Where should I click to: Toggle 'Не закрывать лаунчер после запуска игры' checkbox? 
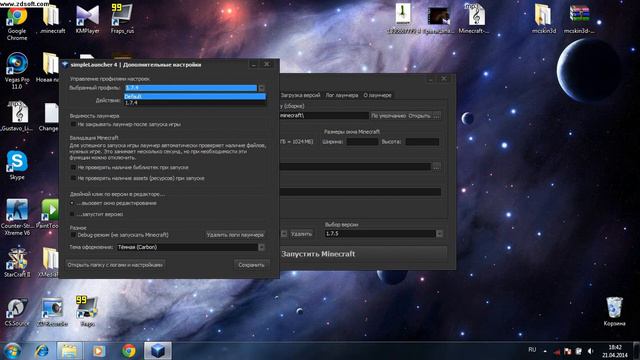pos(73,124)
